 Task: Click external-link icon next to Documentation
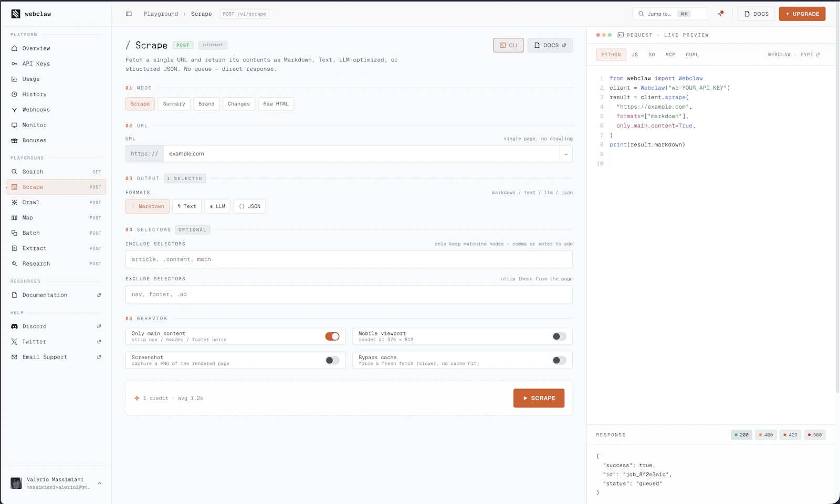tap(99, 295)
